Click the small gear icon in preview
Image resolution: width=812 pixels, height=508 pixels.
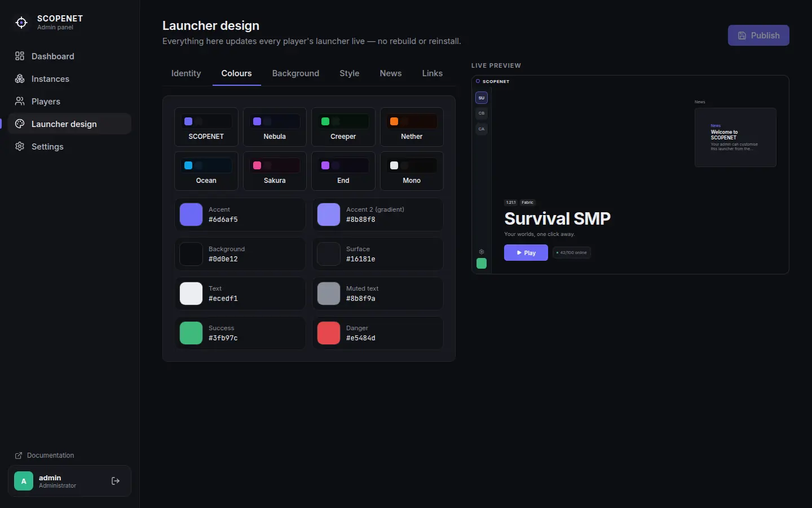click(x=482, y=252)
